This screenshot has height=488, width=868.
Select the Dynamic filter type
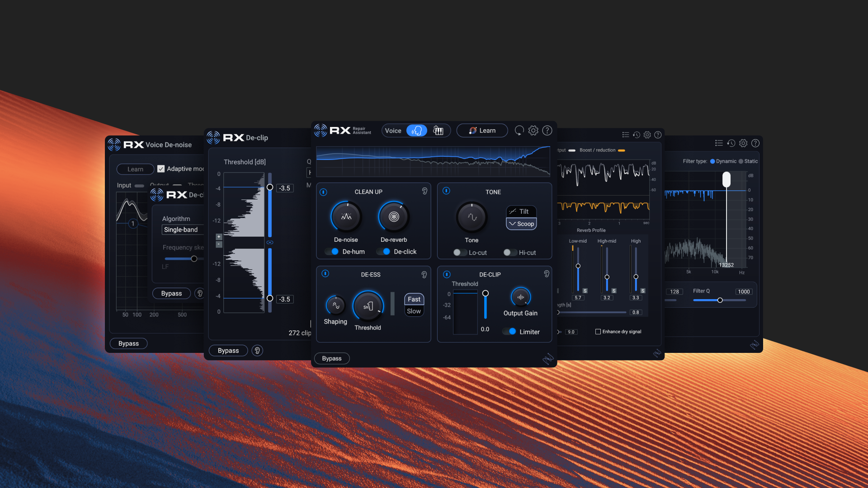point(712,161)
